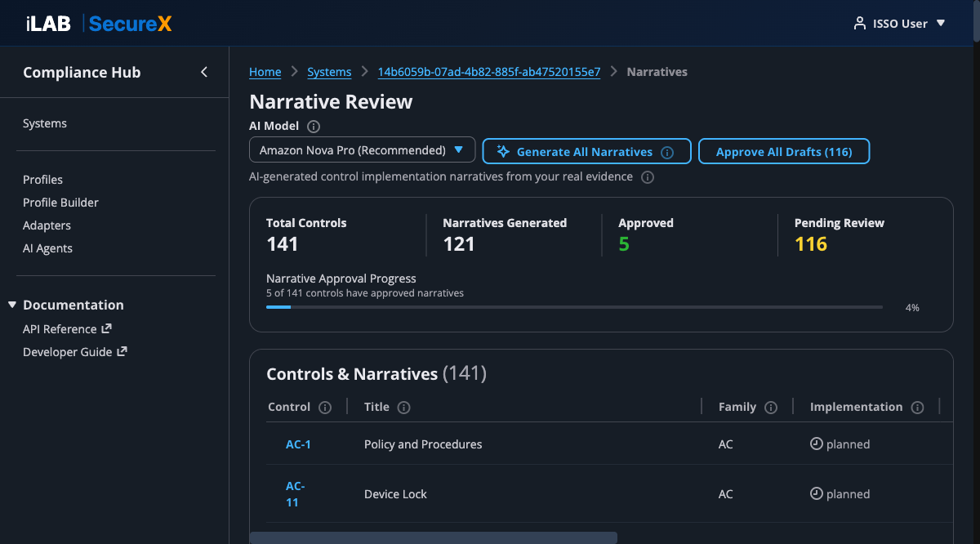Click the vertical page scrollbar
This screenshot has width=980, height=544.
(x=977, y=20)
